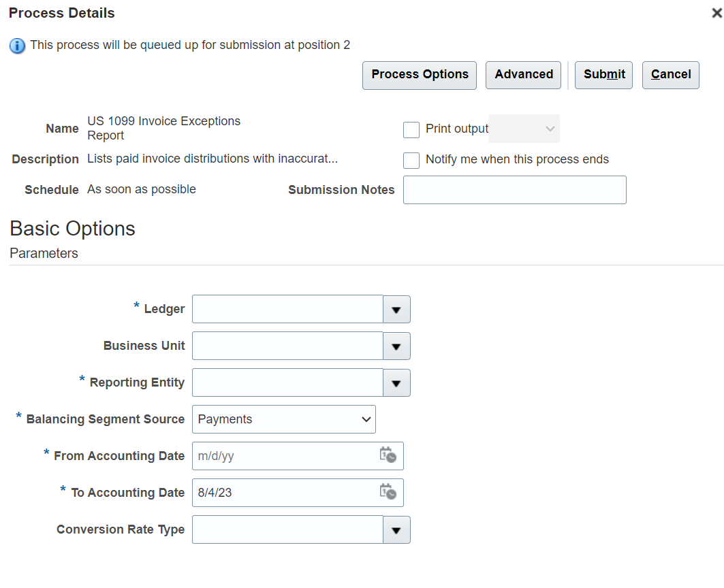Open the Advanced options
Viewport: 724px width, 588px height.
(524, 75)
